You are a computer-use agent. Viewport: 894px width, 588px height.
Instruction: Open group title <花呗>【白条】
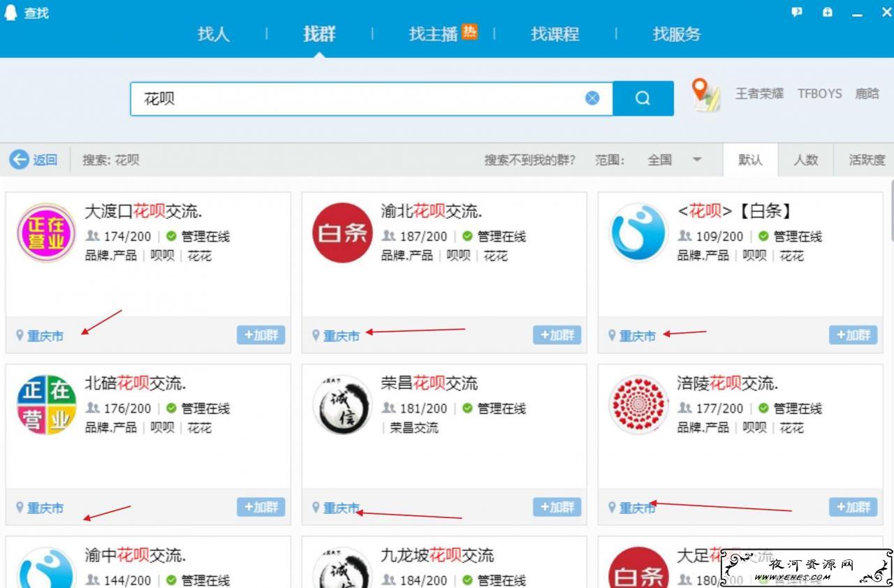click(734, 211)
